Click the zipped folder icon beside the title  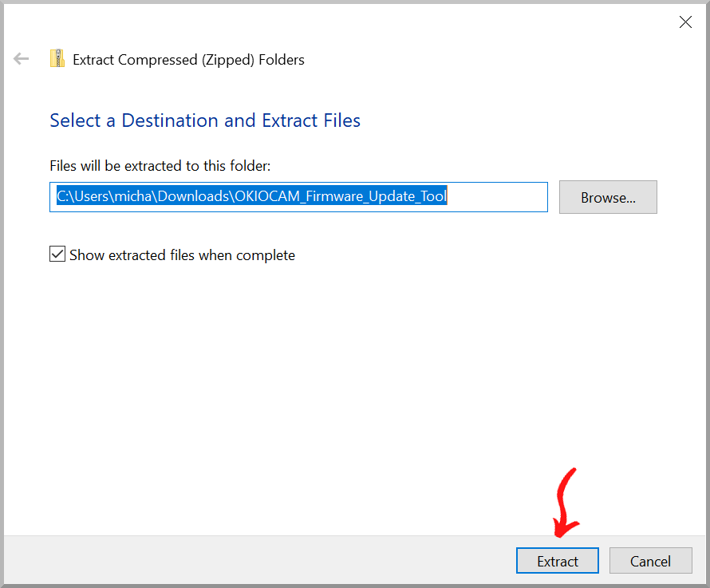(57, 59)
